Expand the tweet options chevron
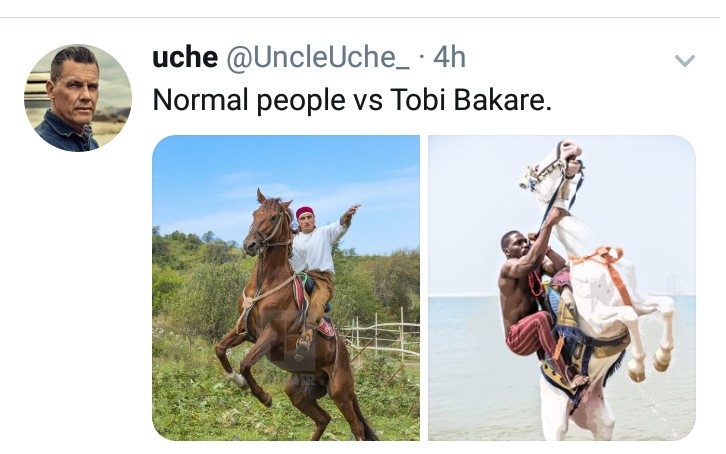Image resolution: width=726 pixels, height=454 pixels. tap(684, 60)
